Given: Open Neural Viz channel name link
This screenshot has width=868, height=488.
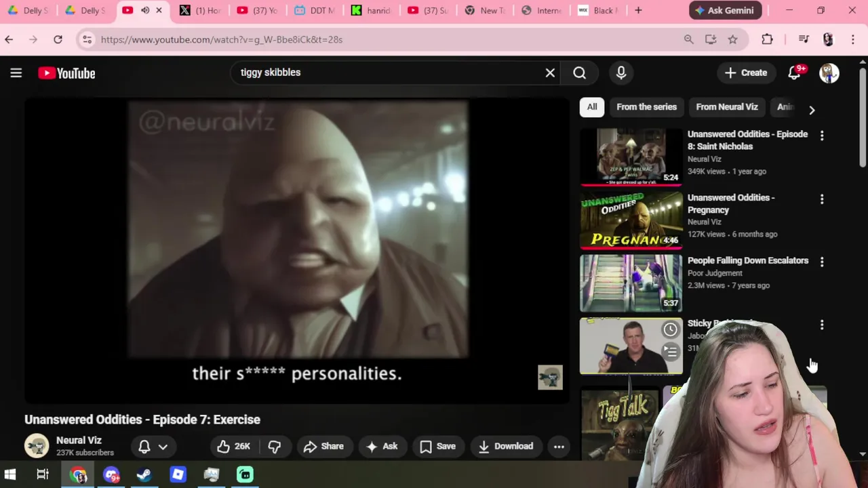Looking at the screenshot, I should pyautogui.click(x=79, y=441).
